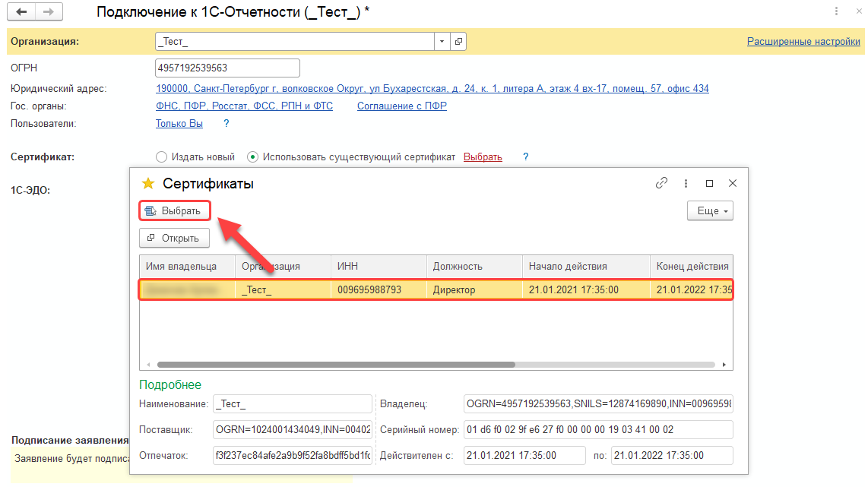
Task: Copy link to Сертификаты dialog
Action: (x=661, y=183)
